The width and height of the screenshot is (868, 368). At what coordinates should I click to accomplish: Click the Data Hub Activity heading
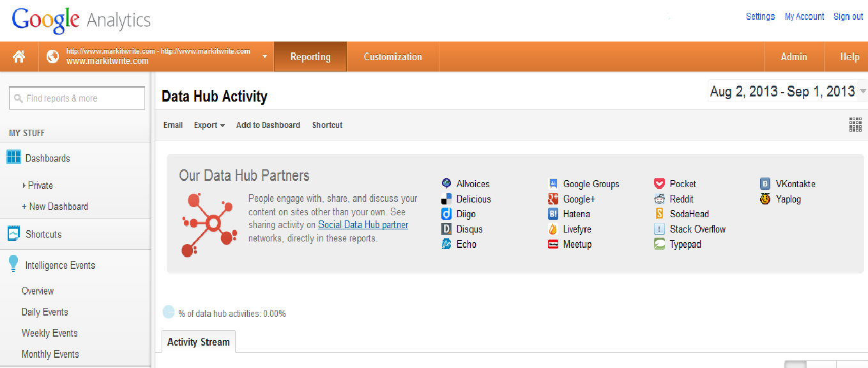(215, 96)
